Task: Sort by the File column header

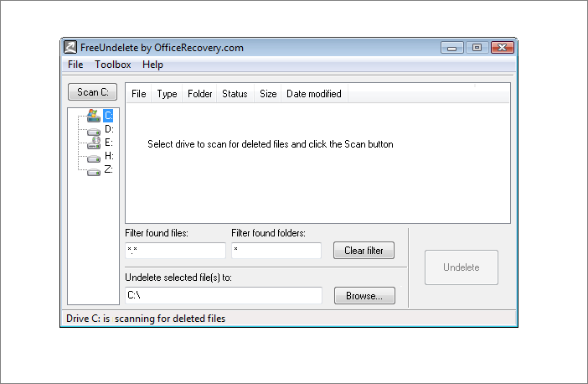Action: 138,94
